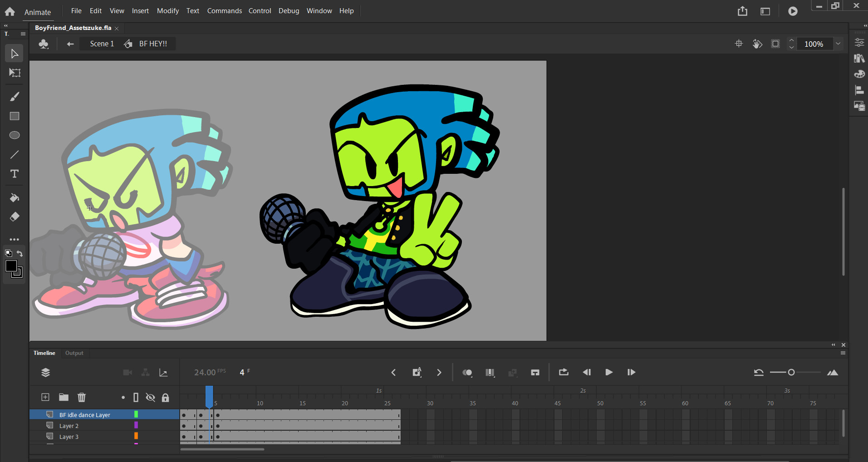
Task: Reset to default black and white colors
Action: 8,253
